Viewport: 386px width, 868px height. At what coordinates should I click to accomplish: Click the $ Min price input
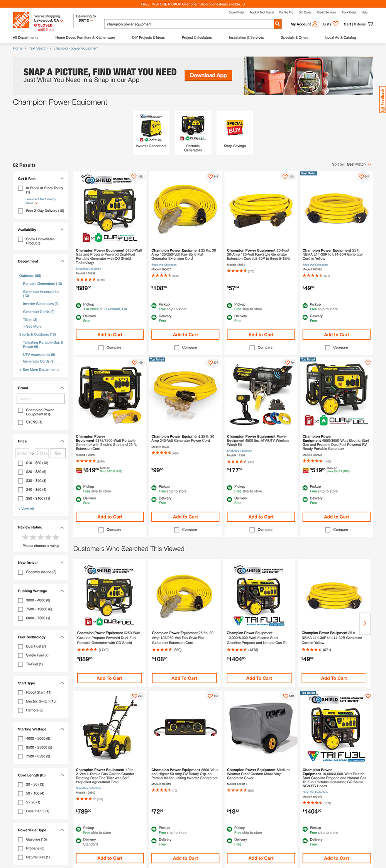click(x=22, y=453)
